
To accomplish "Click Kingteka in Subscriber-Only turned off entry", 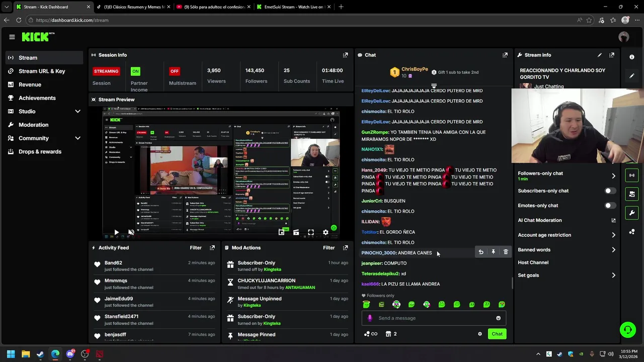I will coord(273,269).
